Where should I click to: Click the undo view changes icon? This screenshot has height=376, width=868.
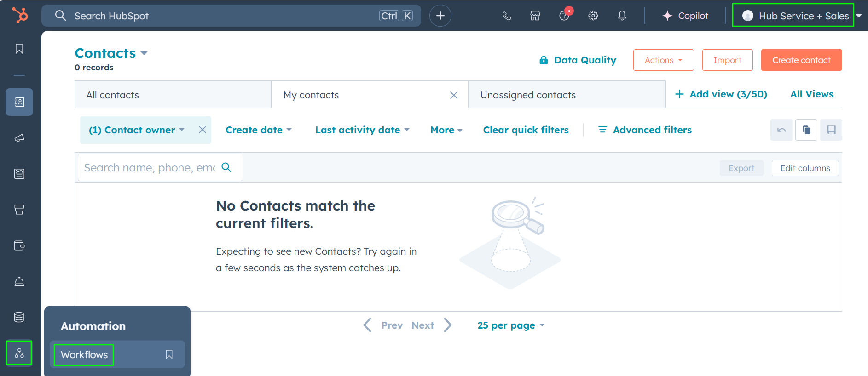coord(781,130)
